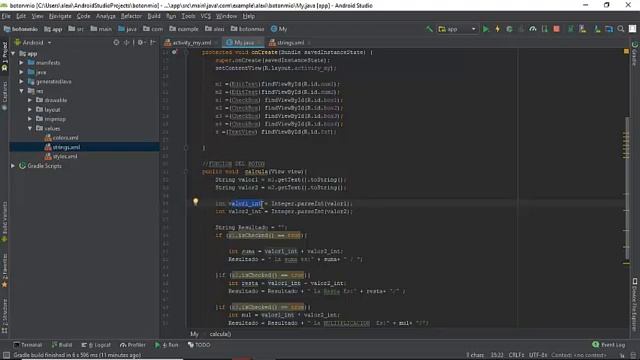
Task: Collapse the values folder
Action: click(30, 129)
